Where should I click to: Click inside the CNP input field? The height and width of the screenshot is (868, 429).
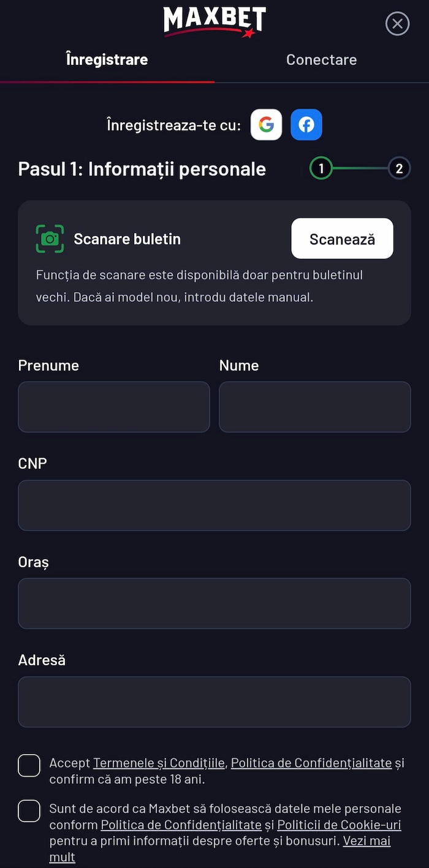click(x=214, y=505)
